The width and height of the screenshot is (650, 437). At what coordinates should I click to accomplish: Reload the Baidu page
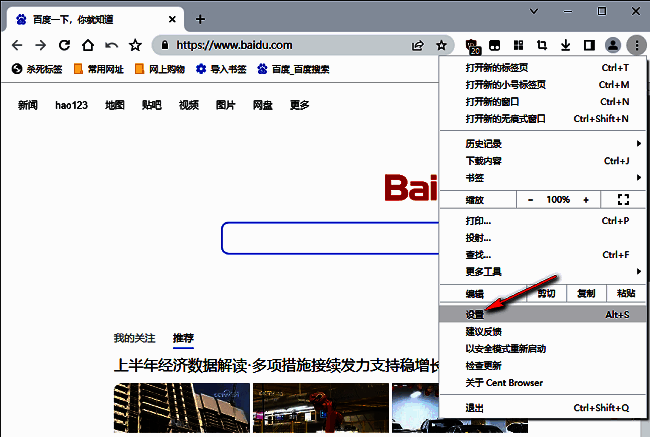pos(64,45)
